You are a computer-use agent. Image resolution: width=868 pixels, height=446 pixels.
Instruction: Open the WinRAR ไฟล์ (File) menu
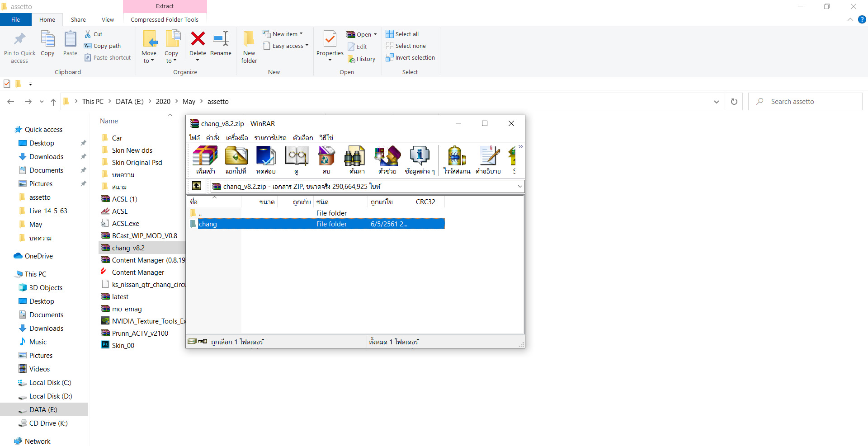[x=194, y=137]
